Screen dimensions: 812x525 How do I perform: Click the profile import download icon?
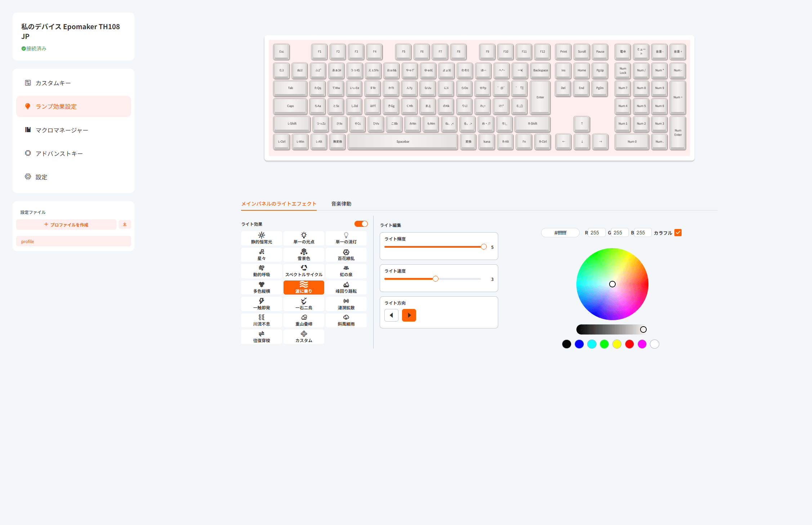click(125, 224)
